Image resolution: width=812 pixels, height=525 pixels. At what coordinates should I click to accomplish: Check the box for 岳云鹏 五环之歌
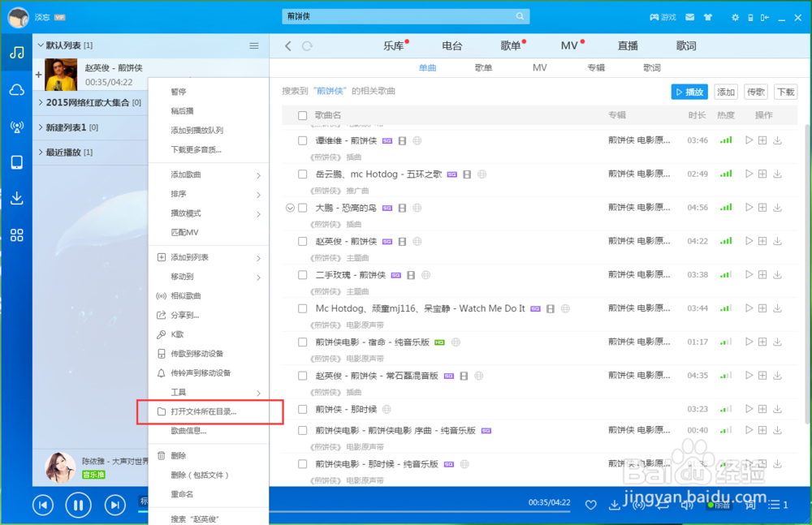pyautogui.click(x=302, y=174)
